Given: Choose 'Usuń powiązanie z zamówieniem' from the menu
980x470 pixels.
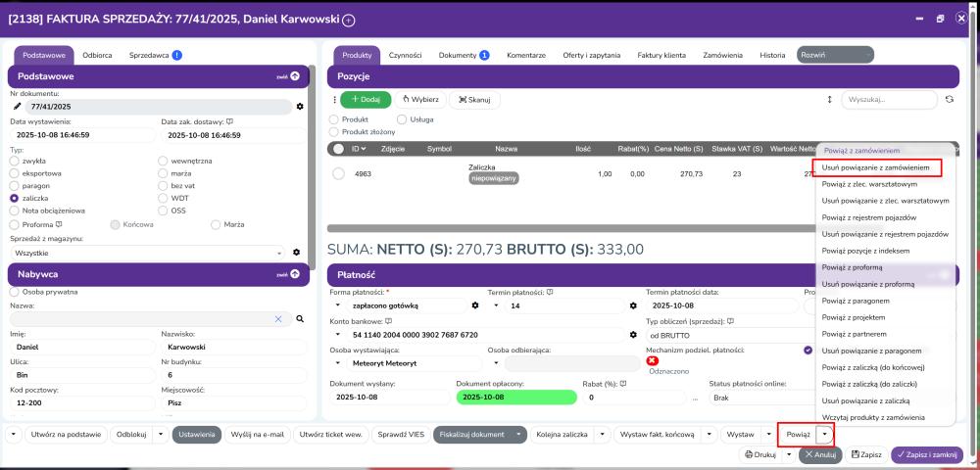Looking at the screenshot, I should (876, 167).
